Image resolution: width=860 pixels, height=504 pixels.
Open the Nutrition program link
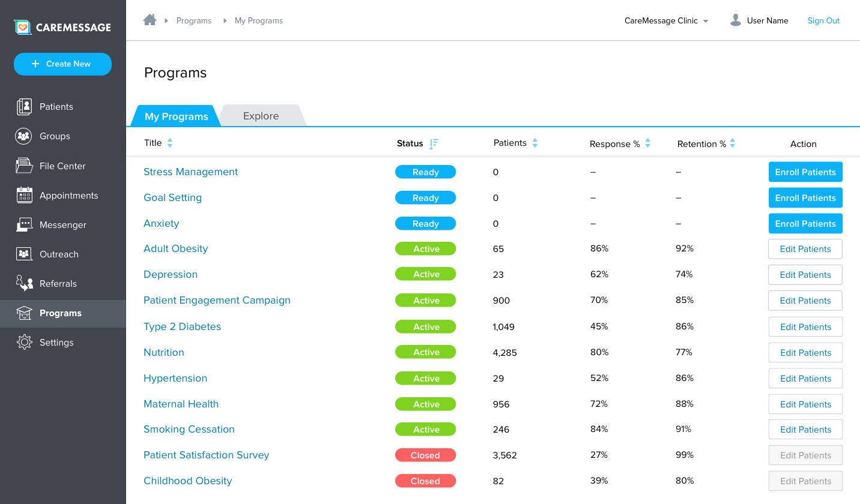[164, 352]
